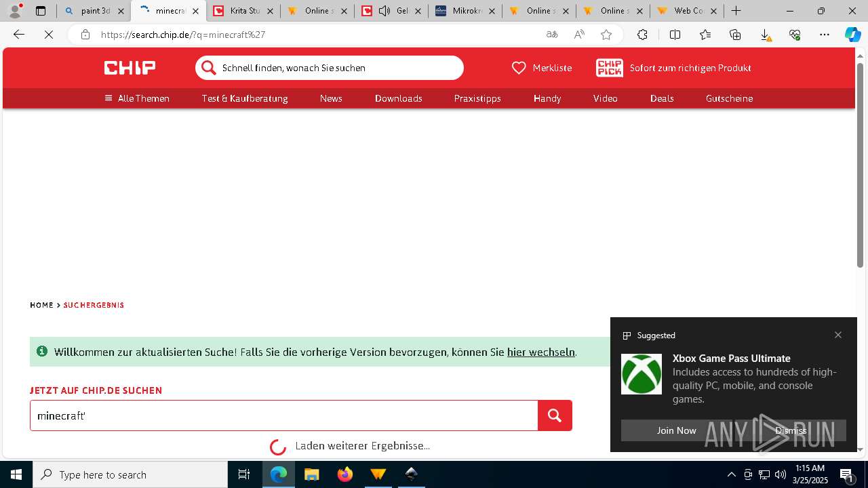Viewport: 868px width, 488px height.
Task: Open the Collections icon
Action: tap(735, 35)
